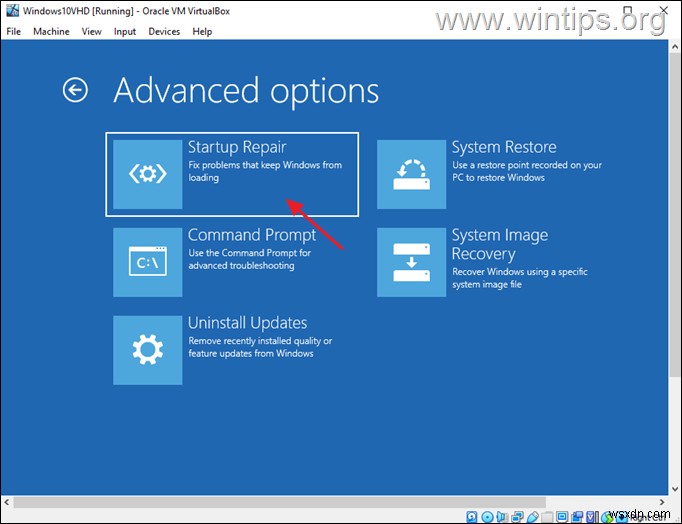This screenshot has height=524, width=682.
Task: Click the USB devices status icon
Action: point(533,517)
